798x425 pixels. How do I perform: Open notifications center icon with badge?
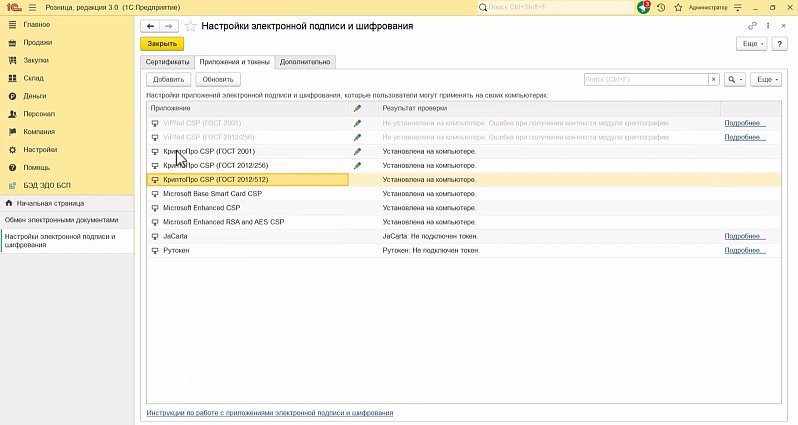coord(643,7)
